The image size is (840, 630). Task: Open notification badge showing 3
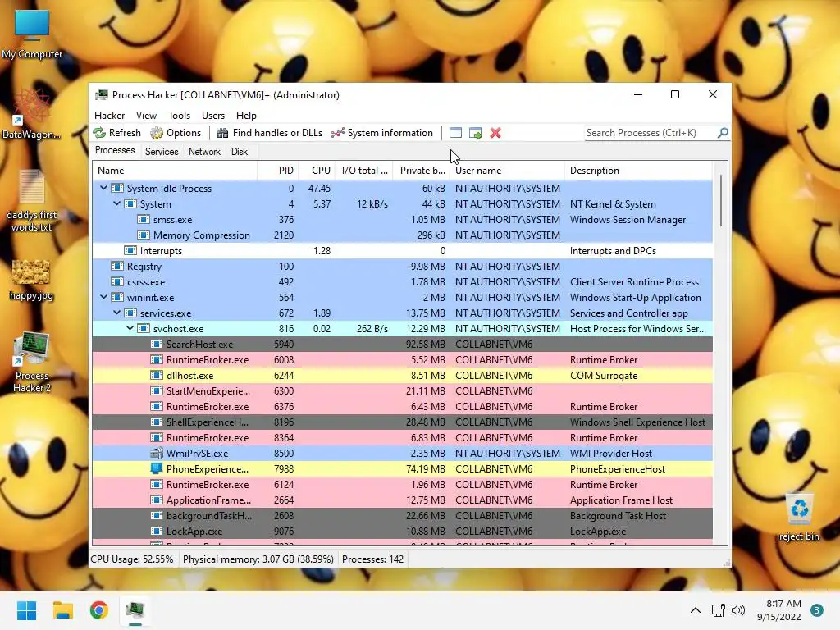[817, 610]
